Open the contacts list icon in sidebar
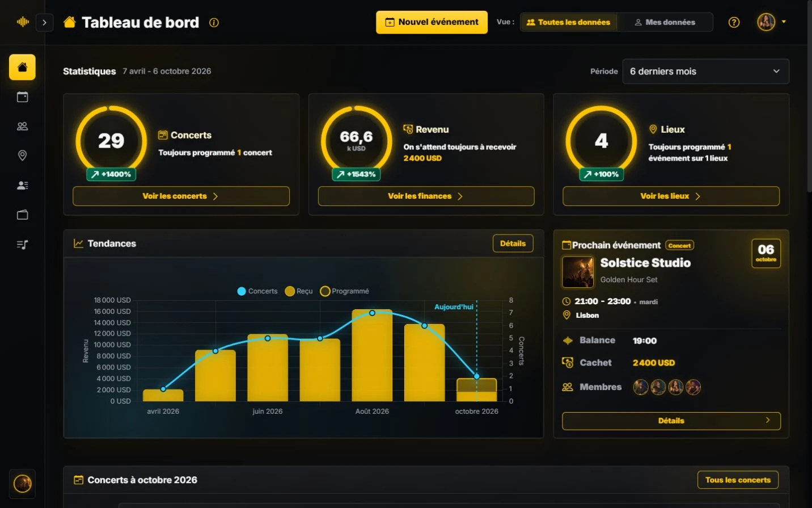812x508 pixels. coord(22,185)
